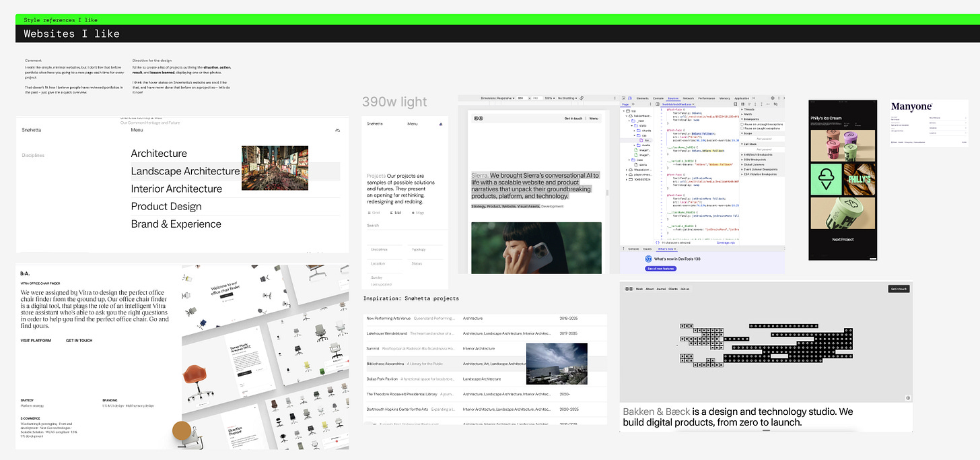
Task: Click Get in touch button on Bakken & Bæck desktop
Action: tap(899, 289)
